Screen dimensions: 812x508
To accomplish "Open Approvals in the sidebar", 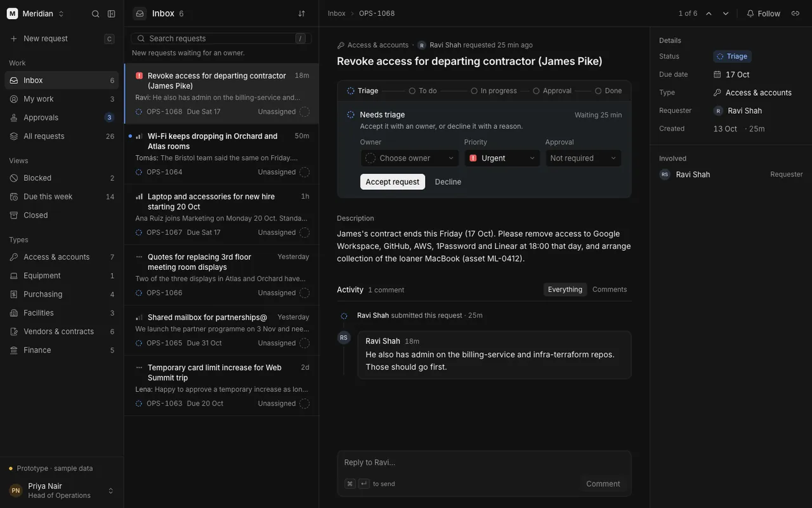I will tap(62, 117).
